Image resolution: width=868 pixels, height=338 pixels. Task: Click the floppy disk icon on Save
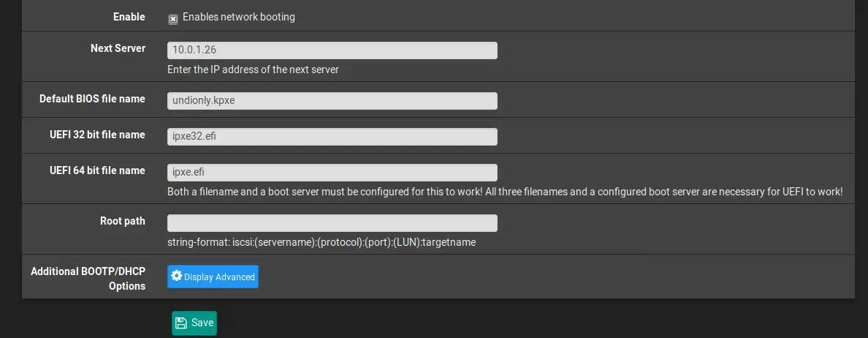tap(181, 323)
